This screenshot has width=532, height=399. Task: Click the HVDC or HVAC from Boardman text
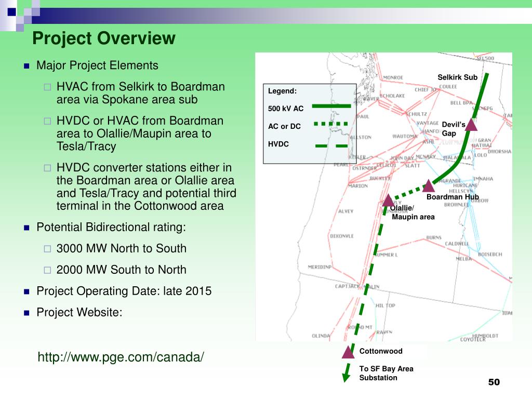(x=140, y=134)
